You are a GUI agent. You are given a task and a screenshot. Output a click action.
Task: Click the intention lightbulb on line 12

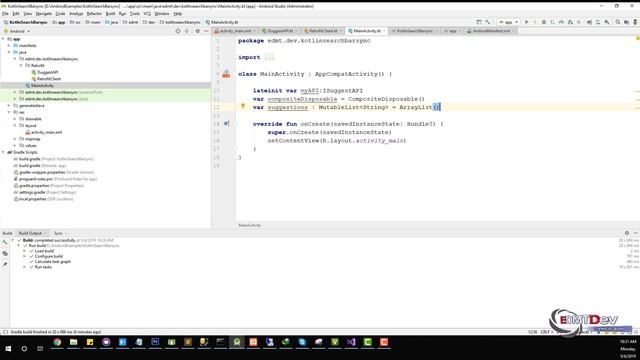click(x=242, y=107)
